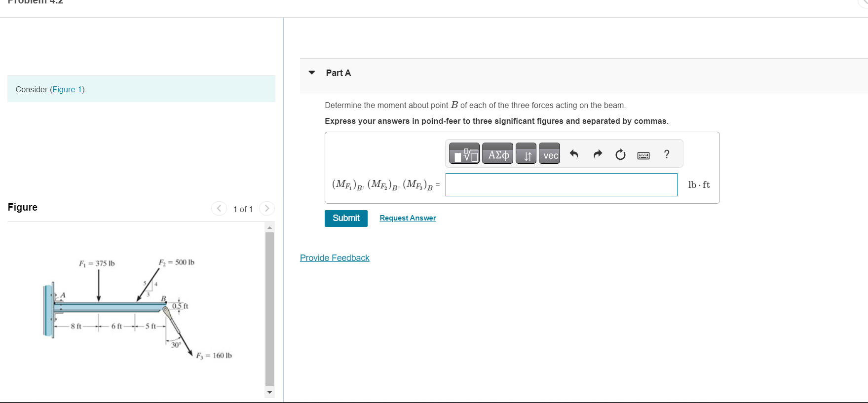Reset the answer field using reset icon
The image size is (868, 403).
point(620,154)
